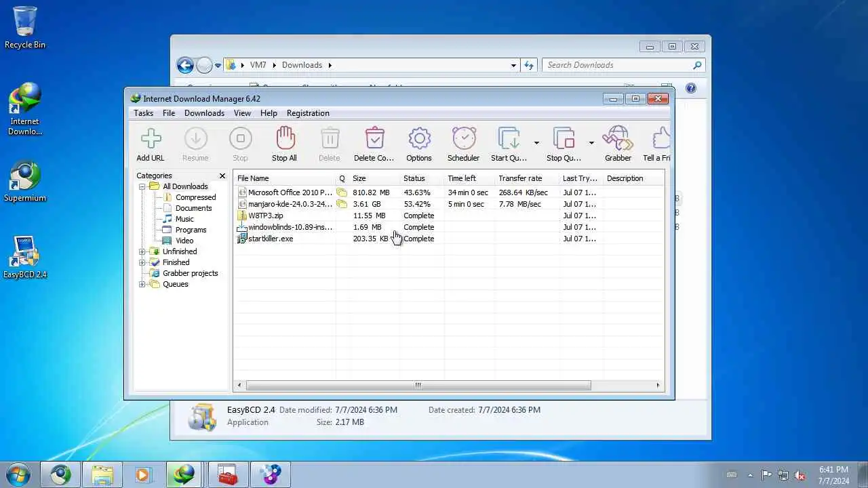Open Windows Start button

(18, 474)
